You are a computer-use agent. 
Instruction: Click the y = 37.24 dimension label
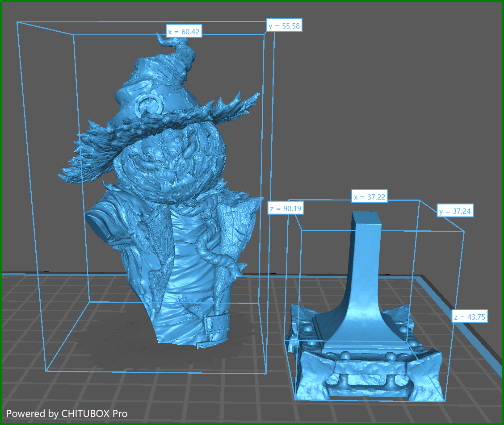456,211
